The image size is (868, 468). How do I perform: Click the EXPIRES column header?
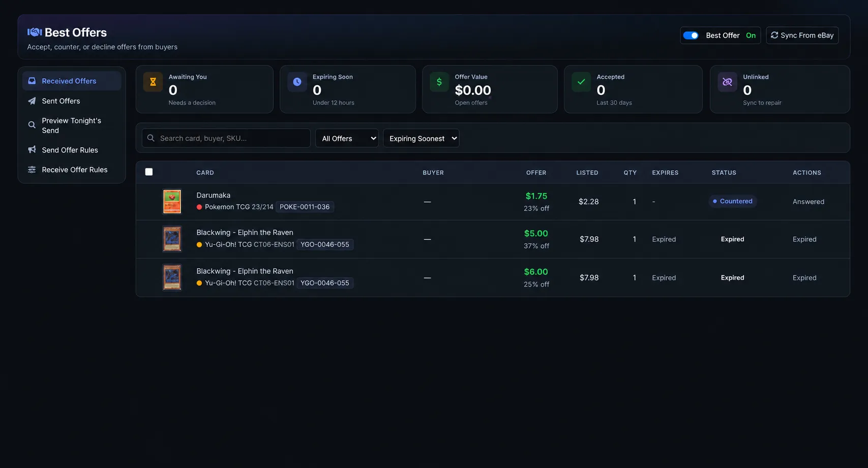(x=665, y=173)
